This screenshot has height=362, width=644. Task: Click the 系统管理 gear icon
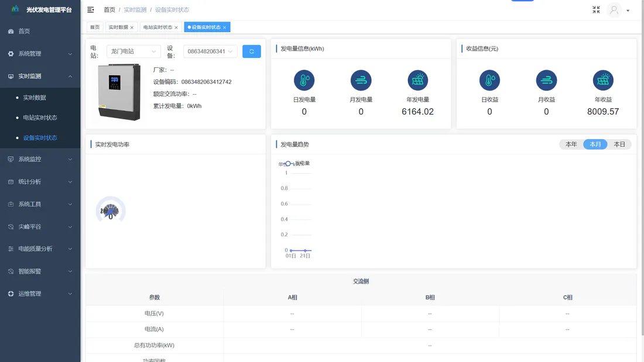point(11,54)
